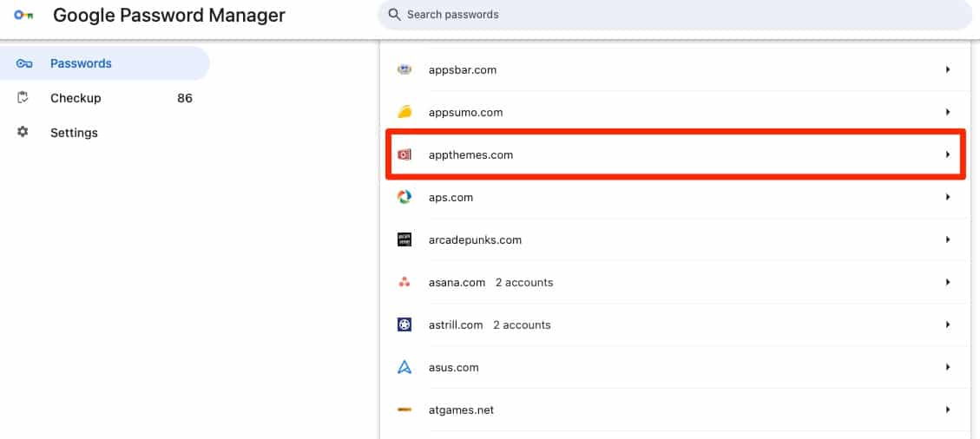Select the asana.com site name

[457, 282]
